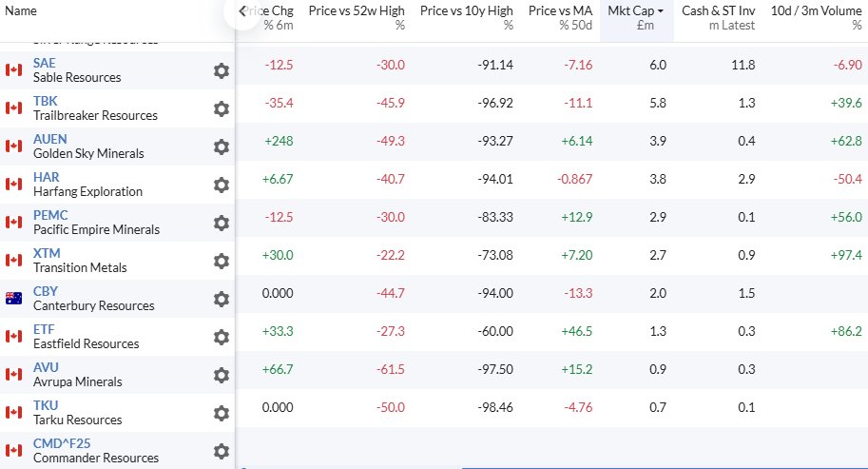Open settings gear for Trailbreaker Resources
The width and height of the screenshot is (868, 469).
click(x=222, y=108)
